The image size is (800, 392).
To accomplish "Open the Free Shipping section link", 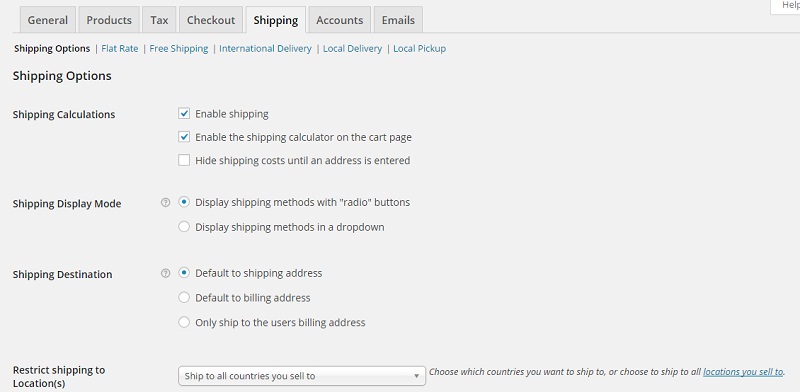I will click(179, 48).
